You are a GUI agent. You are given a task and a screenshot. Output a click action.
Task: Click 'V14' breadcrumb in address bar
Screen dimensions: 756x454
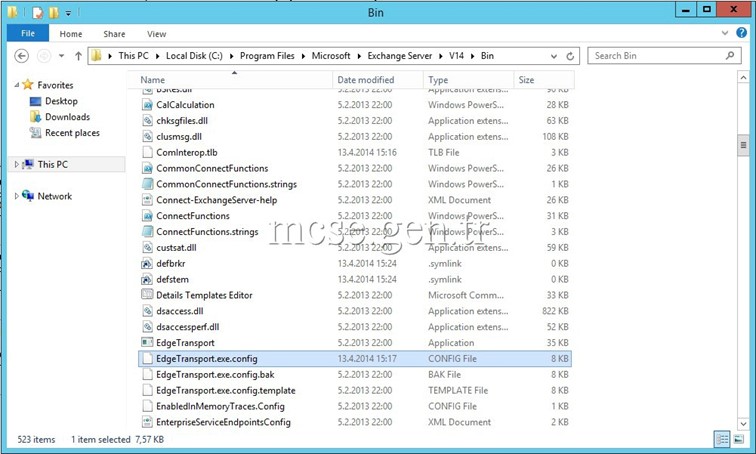[456, 56]
